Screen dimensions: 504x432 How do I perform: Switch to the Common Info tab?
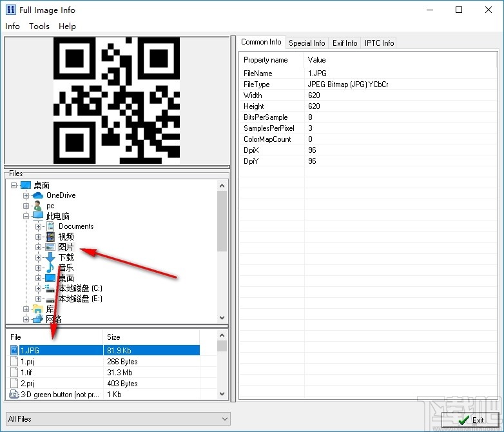(261, 42)
